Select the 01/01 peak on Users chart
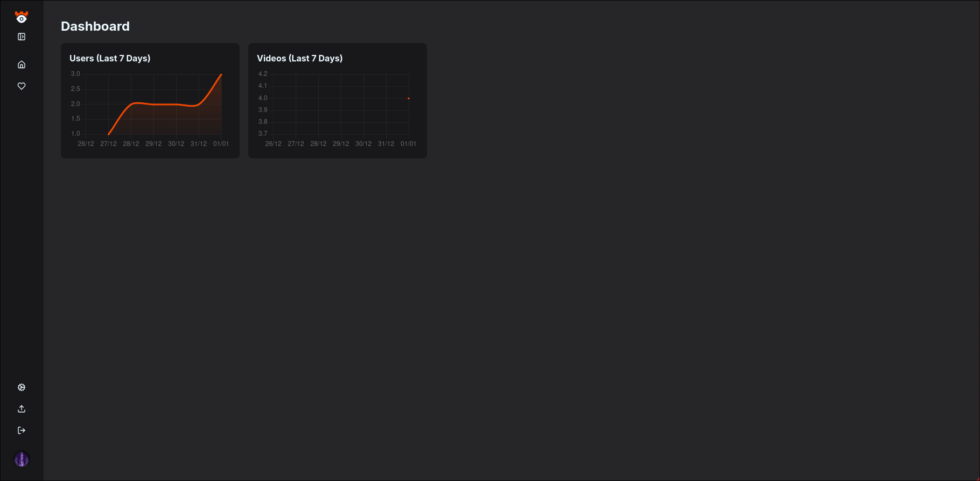 pyautogui.click(x=221, y=75)
